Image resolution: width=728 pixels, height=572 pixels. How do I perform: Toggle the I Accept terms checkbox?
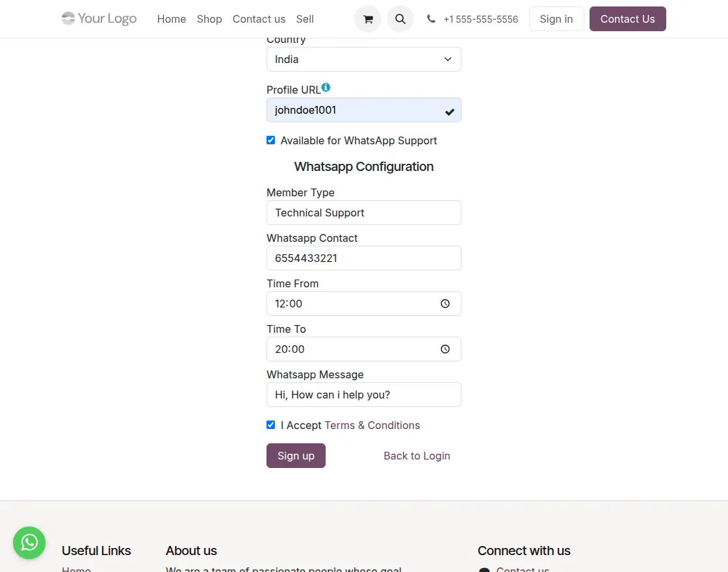pyautogui.click(x=271, y=425)
